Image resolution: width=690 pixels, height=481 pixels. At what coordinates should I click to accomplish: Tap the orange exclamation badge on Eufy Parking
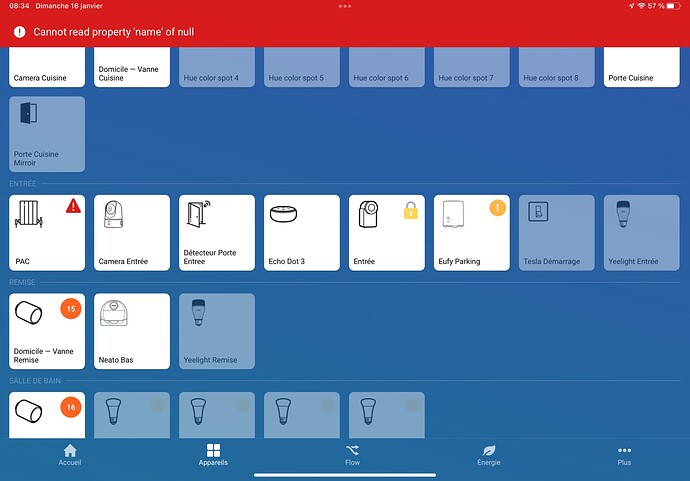pyautogui.click(x=498, y=208)
